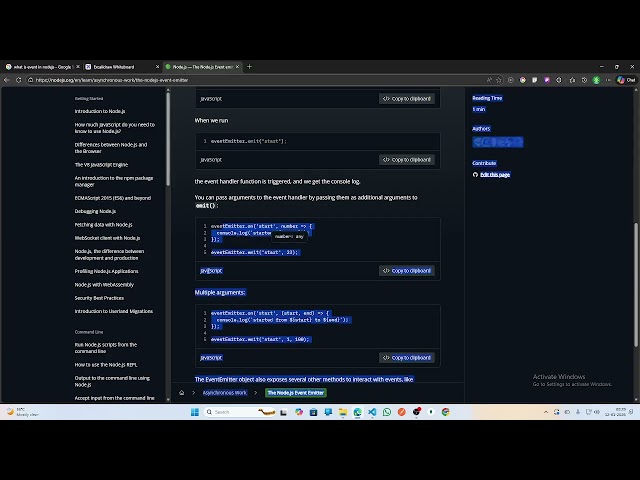Open Node.js with WebAssembly link

click(x=104, y=284)
